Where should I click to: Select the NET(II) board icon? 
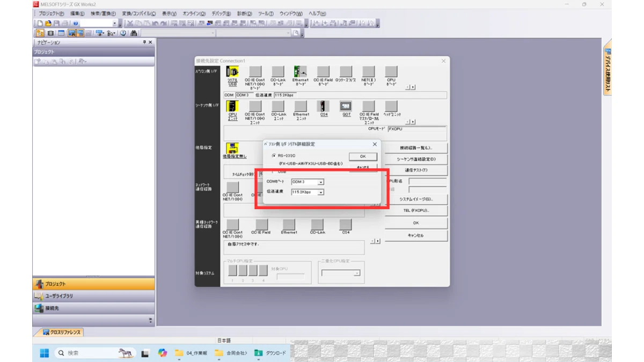point(368,72)
